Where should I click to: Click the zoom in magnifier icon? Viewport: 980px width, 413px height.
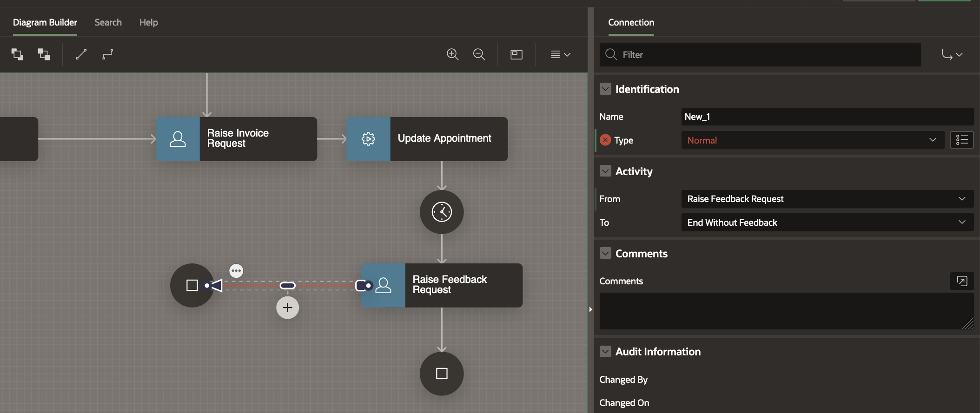(x=452, y=54)
